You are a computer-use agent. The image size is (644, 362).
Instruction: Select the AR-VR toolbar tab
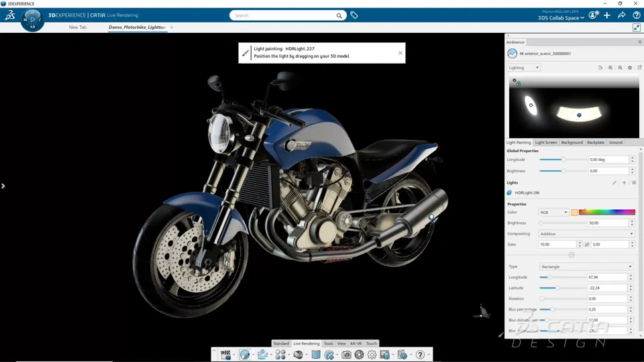pyautogui.click(x=356, y=343)
